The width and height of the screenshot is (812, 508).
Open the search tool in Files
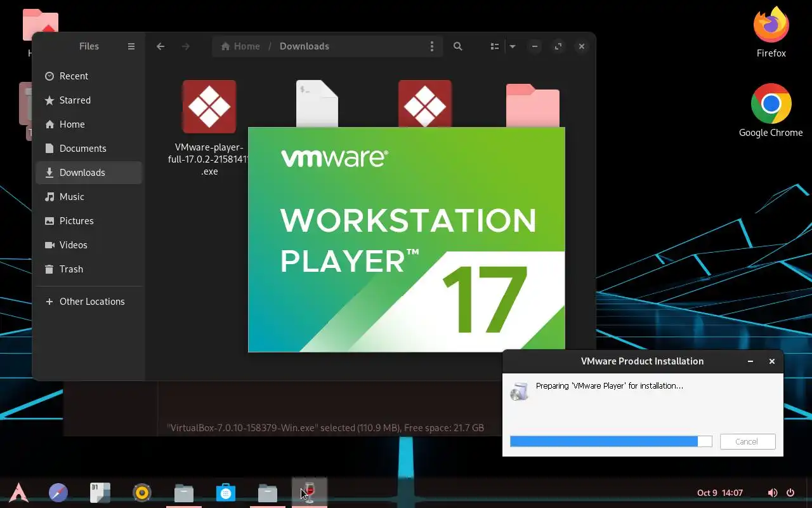pyautogui.click(x=458, y=46)
